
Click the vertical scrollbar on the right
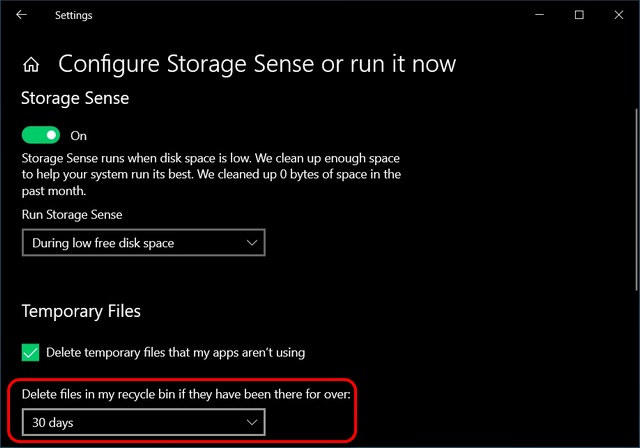tap(636, 200)
